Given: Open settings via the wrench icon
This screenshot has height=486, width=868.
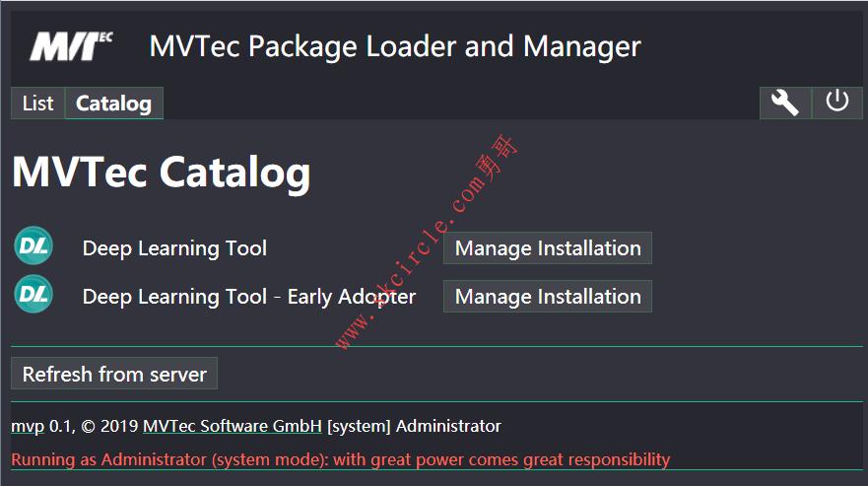Looking at the screenshot, I should pyautogui.click(x=785, y=104).
